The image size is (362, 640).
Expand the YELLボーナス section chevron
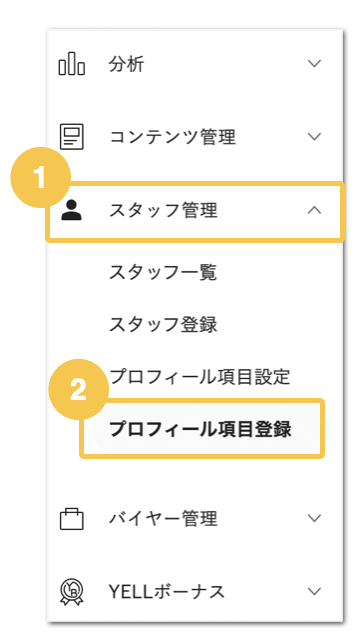[314, 591]
